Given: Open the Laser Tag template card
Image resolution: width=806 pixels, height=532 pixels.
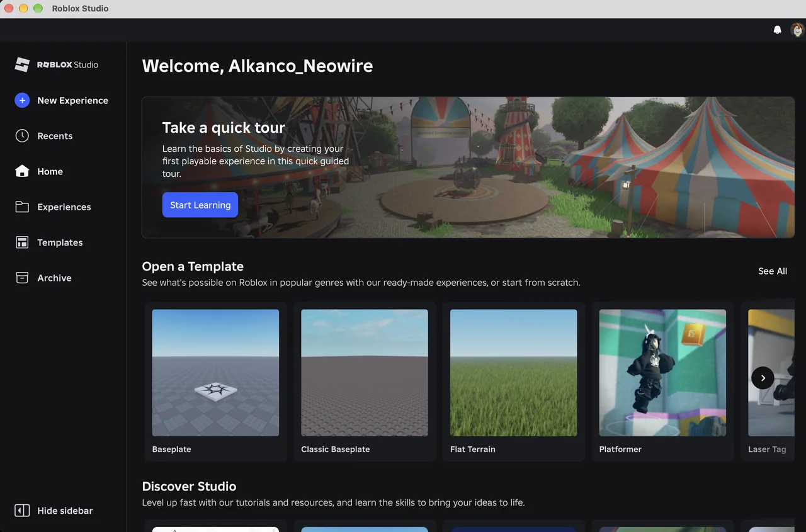Looking at the screenshot, I should pyautogui.click(x=768, y=382).
